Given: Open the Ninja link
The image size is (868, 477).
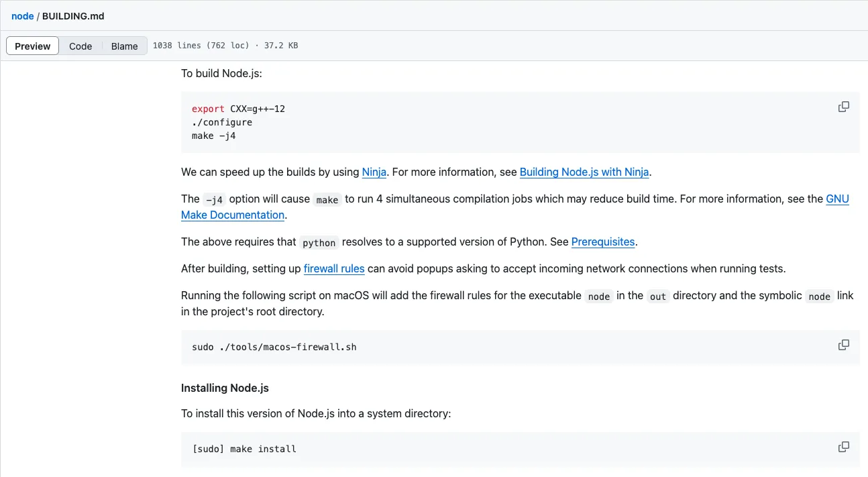Looking at the screenshot, I should (x=374, y=172).
